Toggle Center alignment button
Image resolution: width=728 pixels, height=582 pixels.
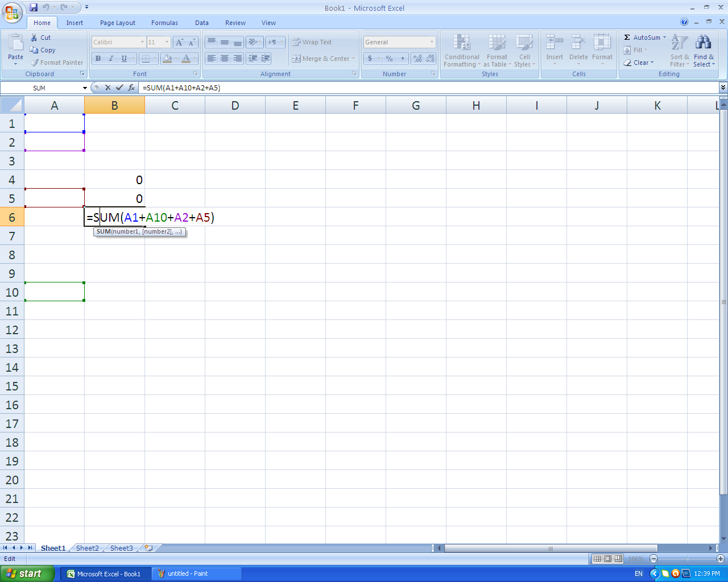(x=225, y=59)
